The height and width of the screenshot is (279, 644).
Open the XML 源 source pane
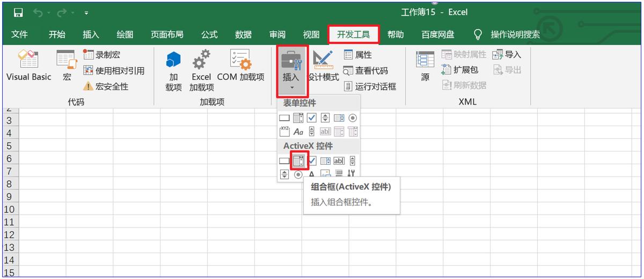pyautogui.click(x=425, y=67)
